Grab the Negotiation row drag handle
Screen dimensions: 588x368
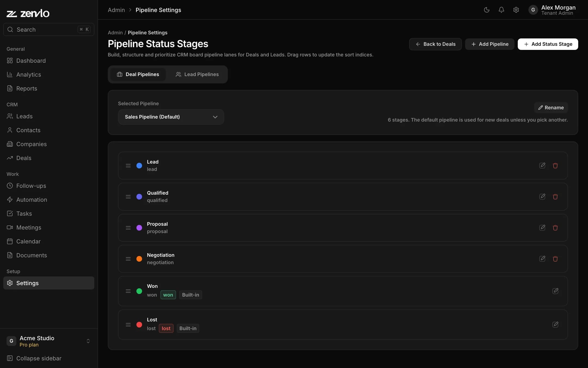pos(128,259)
